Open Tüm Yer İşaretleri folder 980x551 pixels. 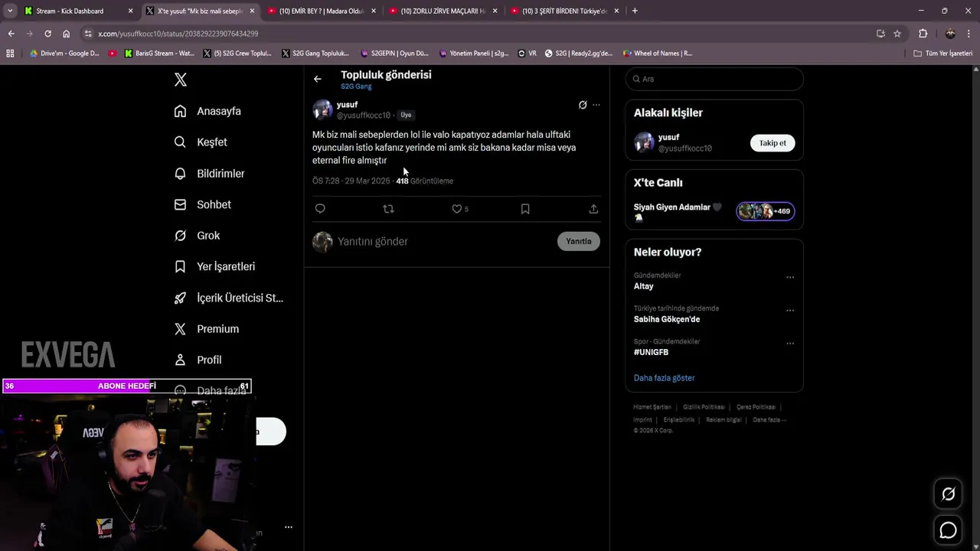click(x=942, y=54)
